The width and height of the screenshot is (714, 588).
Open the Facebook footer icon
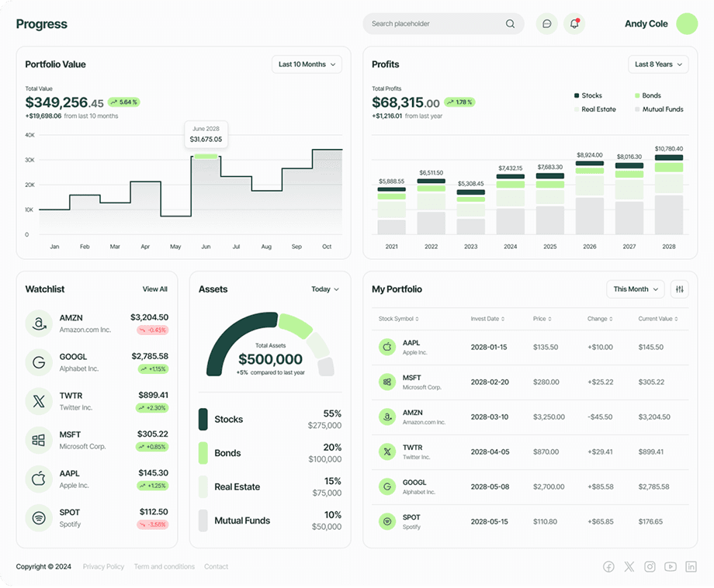(608, 566)
